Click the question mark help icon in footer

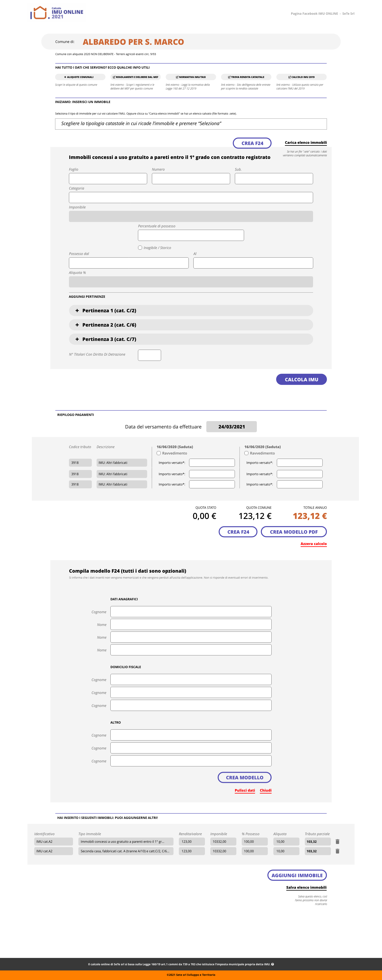(272, 964)
